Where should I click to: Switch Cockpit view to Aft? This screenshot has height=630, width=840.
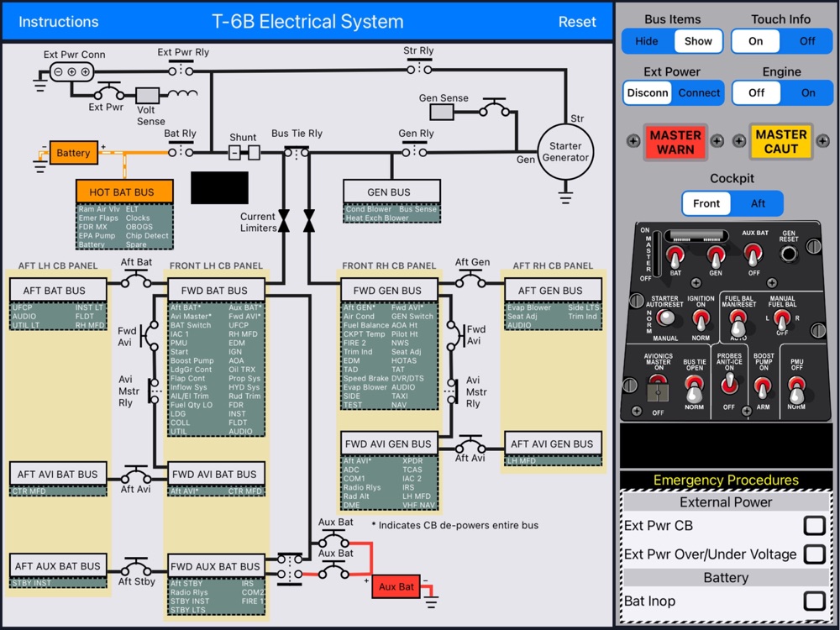(758, 203)
